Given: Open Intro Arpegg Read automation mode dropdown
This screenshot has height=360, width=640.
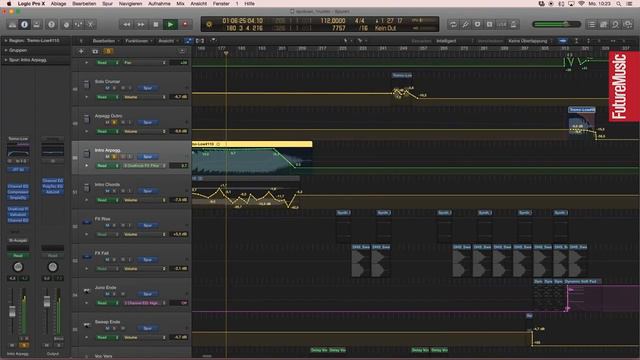Looking at the screenshot, I should pos(108,166).
